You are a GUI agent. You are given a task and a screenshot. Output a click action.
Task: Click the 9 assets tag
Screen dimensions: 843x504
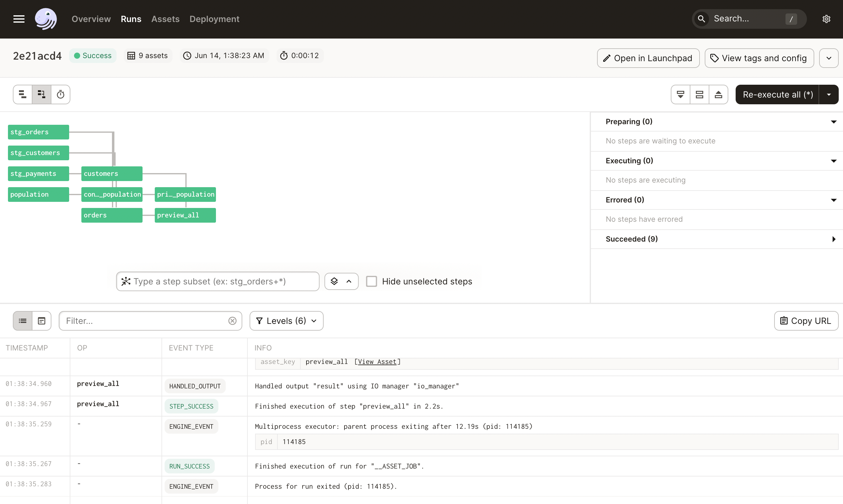click(148, 56)
